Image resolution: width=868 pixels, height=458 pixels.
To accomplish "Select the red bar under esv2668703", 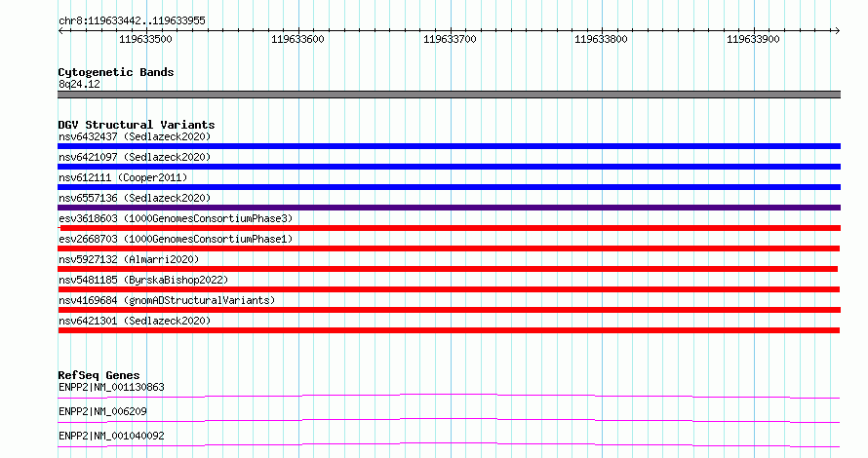I will point(449,248).
